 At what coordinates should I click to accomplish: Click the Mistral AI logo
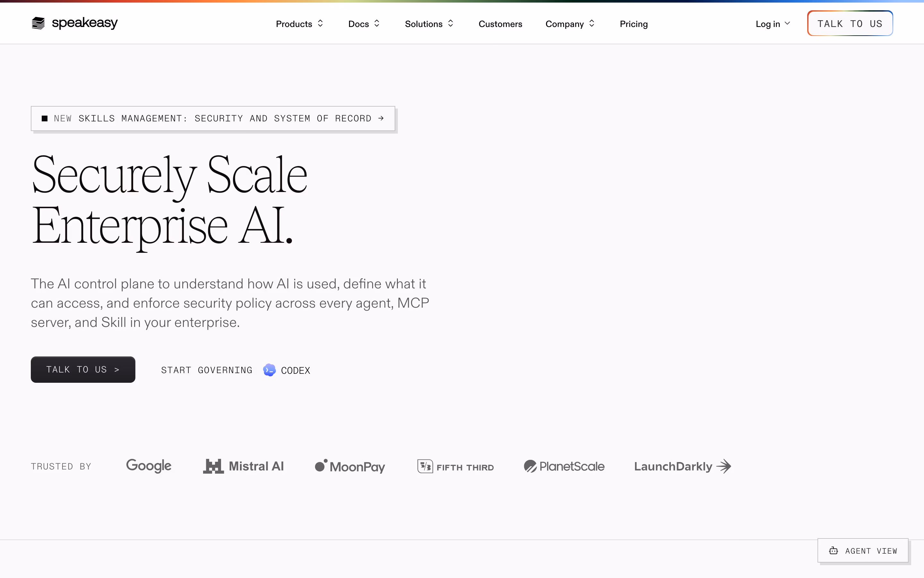point(243,466)
